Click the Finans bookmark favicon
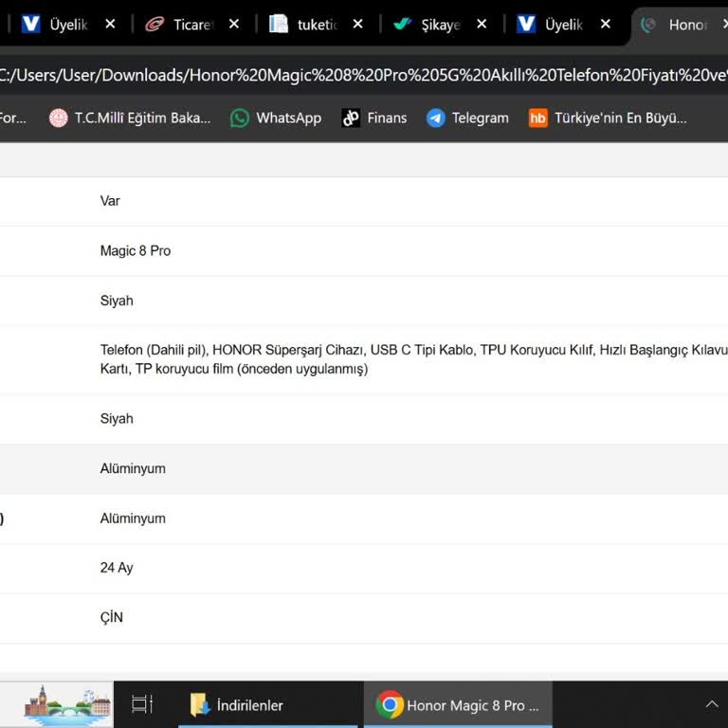 [x=351, y=118]
